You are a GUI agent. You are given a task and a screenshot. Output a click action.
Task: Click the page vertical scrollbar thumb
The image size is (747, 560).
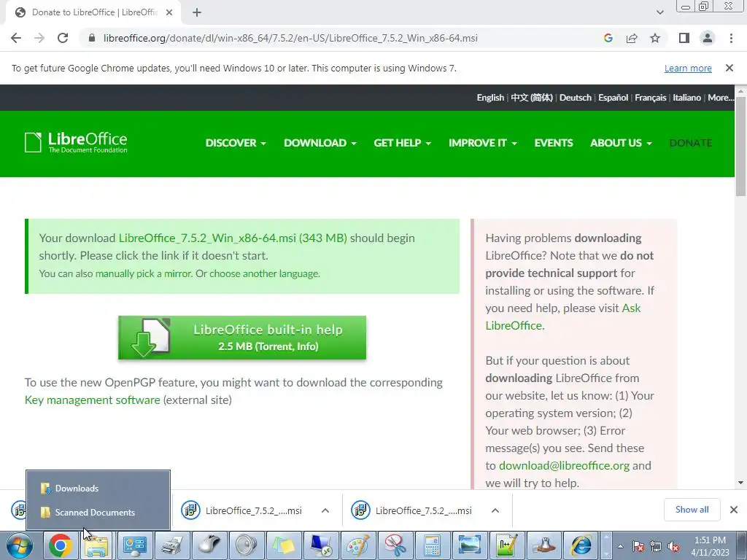click(740, 146)
